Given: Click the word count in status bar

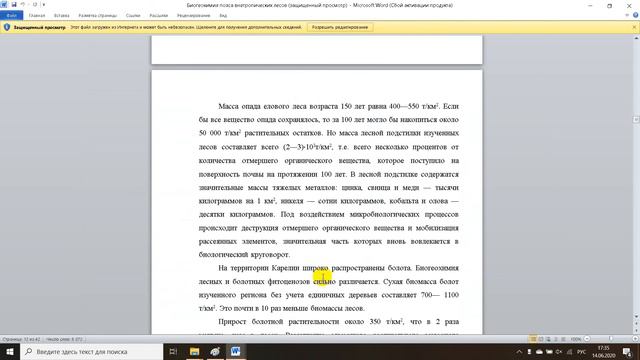Looking at the screenshot, I should pos(64,339).
